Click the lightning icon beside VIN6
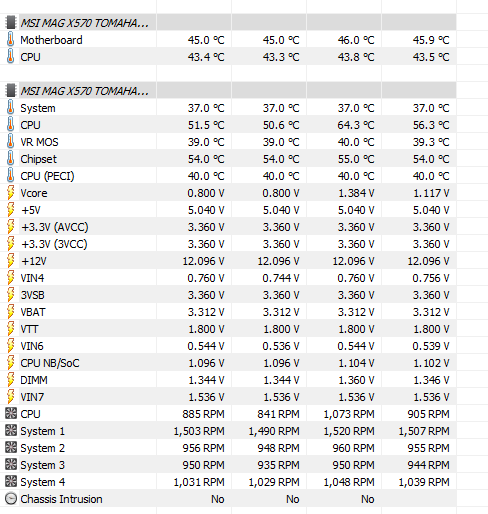 pos(11,346)
